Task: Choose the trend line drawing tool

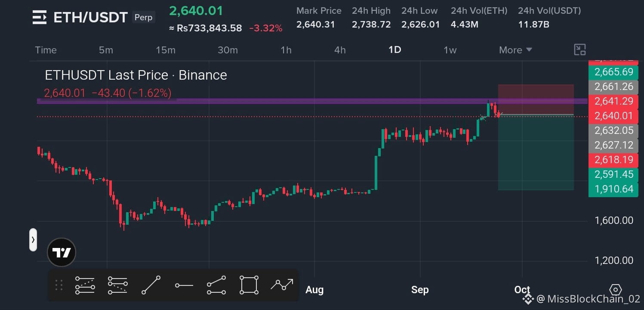Action: (x=151, y=285)
